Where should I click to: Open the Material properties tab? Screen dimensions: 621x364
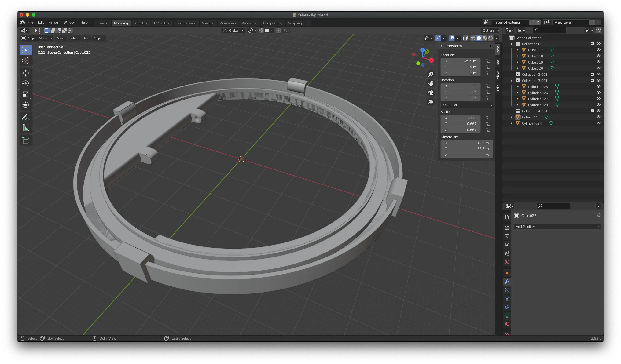click(x=507, y=324)
